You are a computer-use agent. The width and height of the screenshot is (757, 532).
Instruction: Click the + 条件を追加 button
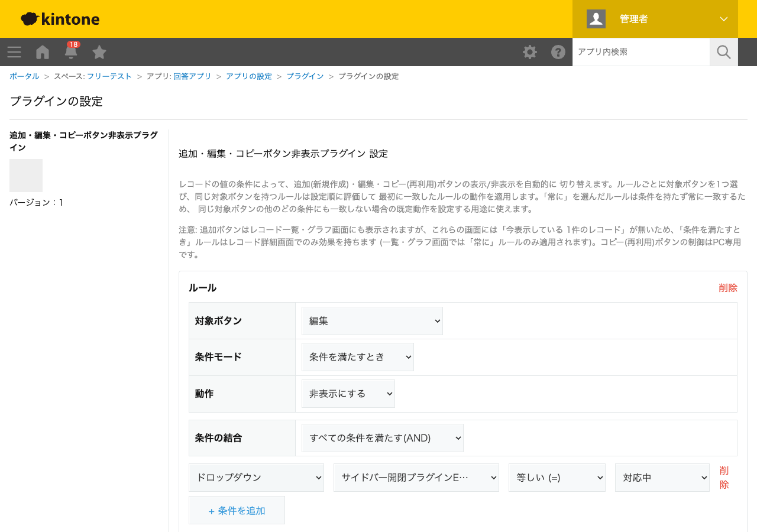tap(237, 510)
